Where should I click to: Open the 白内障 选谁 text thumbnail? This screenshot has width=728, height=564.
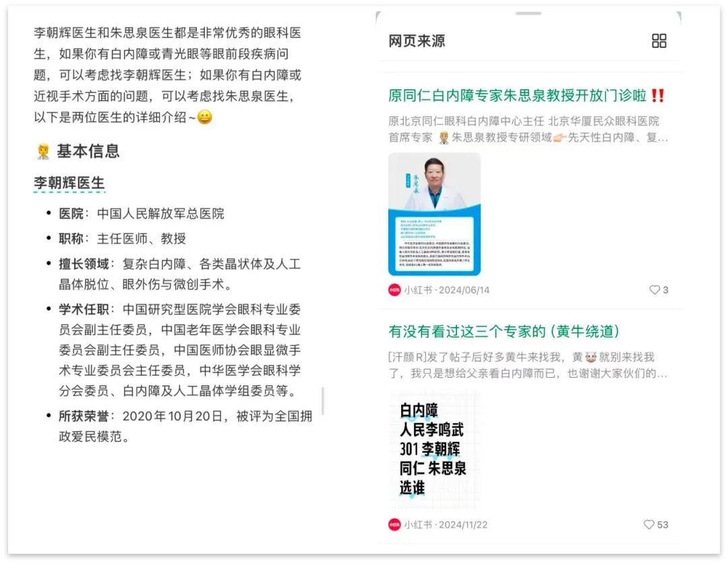[434, 449]
